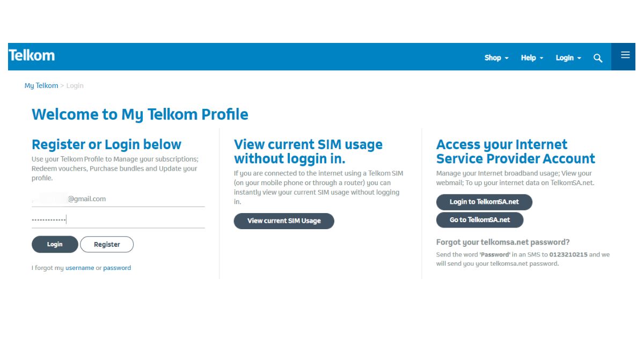Screen dimensions: 644x337
Task: Click the password input field
Action: click(x=118, y=219)
